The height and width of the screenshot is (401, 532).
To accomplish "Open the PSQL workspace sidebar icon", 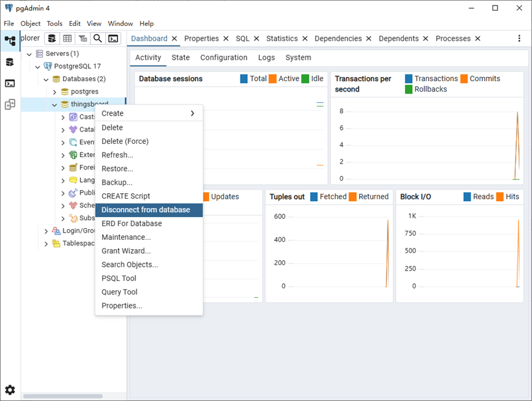I will click(x=10, y=83).
